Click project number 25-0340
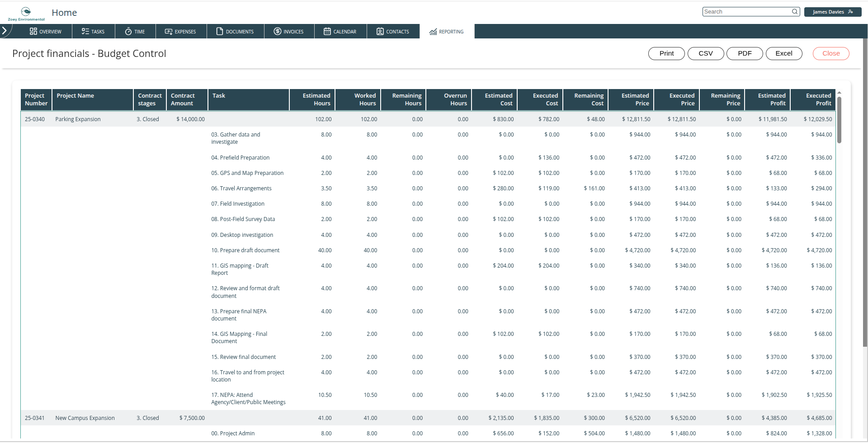The image size is (868, 443). click(x=35, y=119)
